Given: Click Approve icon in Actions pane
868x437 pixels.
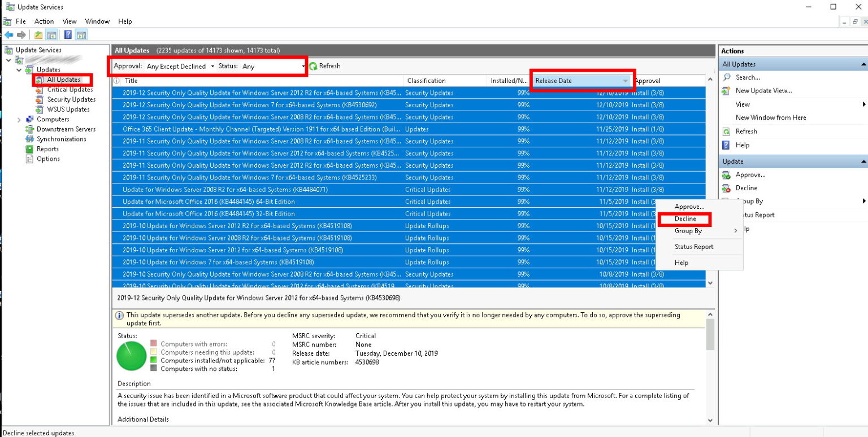Looking at the screenshot, I should click(x=727, y=175).
